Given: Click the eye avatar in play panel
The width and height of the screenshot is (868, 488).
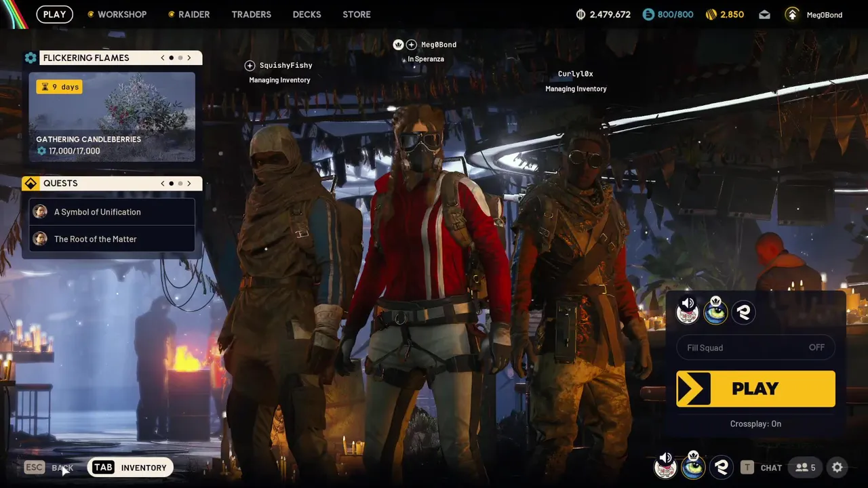Looking at the screenshot, I should [715, 311].
